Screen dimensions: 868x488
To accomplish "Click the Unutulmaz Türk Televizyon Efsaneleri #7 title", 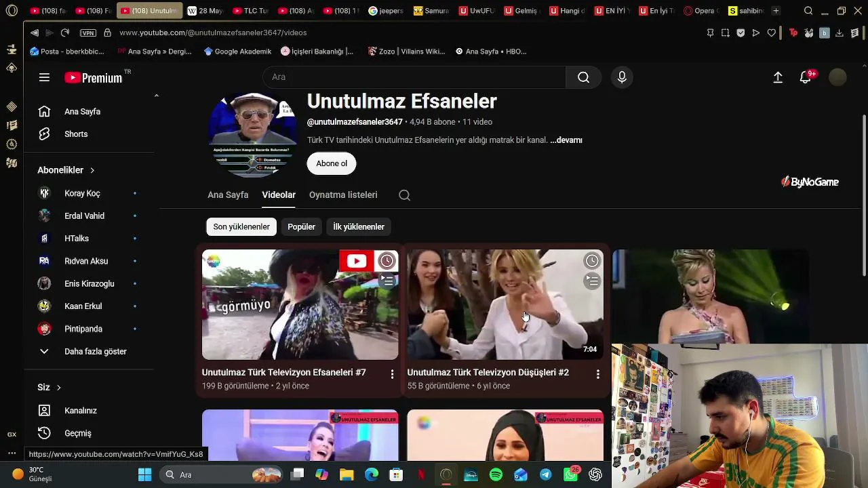I will (x=283, y=373).
